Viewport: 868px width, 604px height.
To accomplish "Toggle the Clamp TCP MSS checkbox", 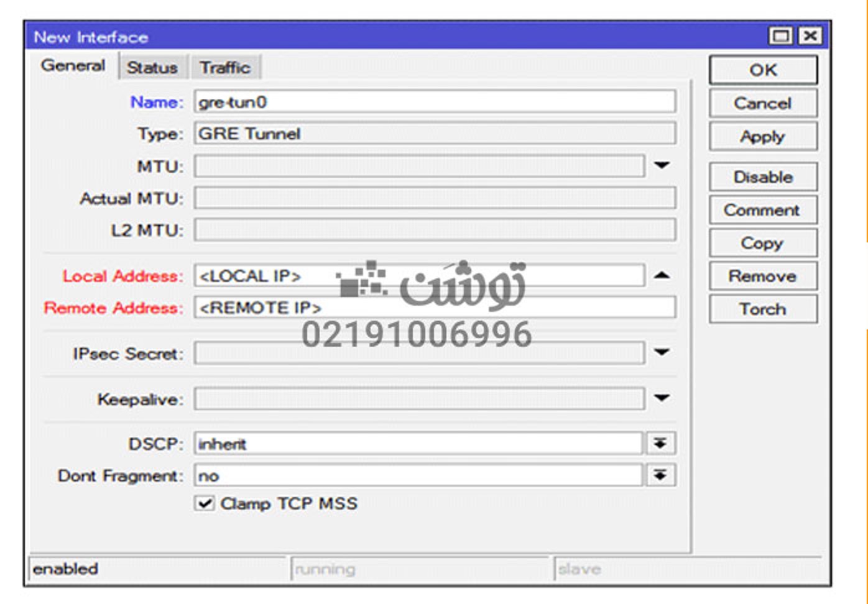I will (205, 503).
